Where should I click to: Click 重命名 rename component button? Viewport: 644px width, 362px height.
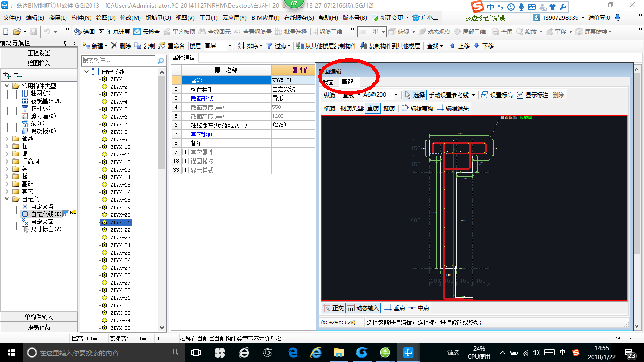(x=172, y=46)
